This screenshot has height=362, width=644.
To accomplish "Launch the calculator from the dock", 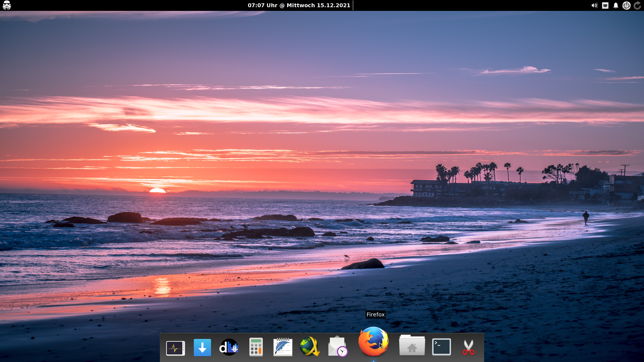I will point(256,347).
